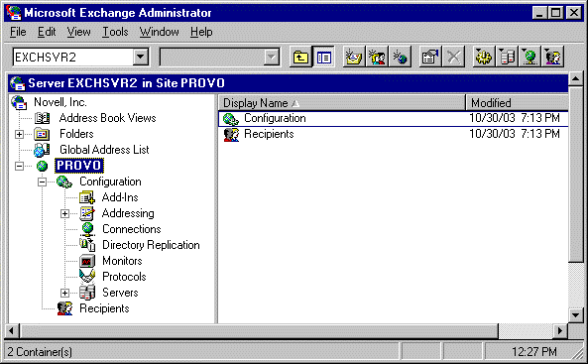Collapse the Configuration tree node
This screenshot has width=588, height=364.
coord(42,182)
